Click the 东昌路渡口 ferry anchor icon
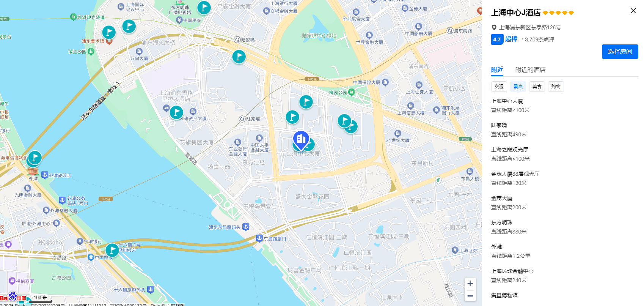 coord(259,238)
